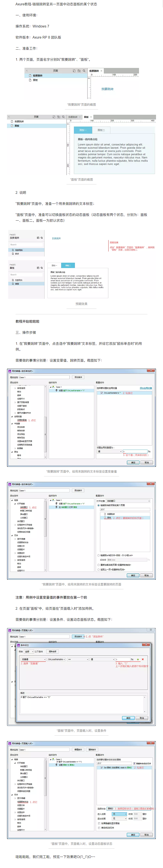The height and width of the screenshot is (868, 163).
Task: Click Search field in upper preview PAGES sidebar
Action: [x=26, y=245]
